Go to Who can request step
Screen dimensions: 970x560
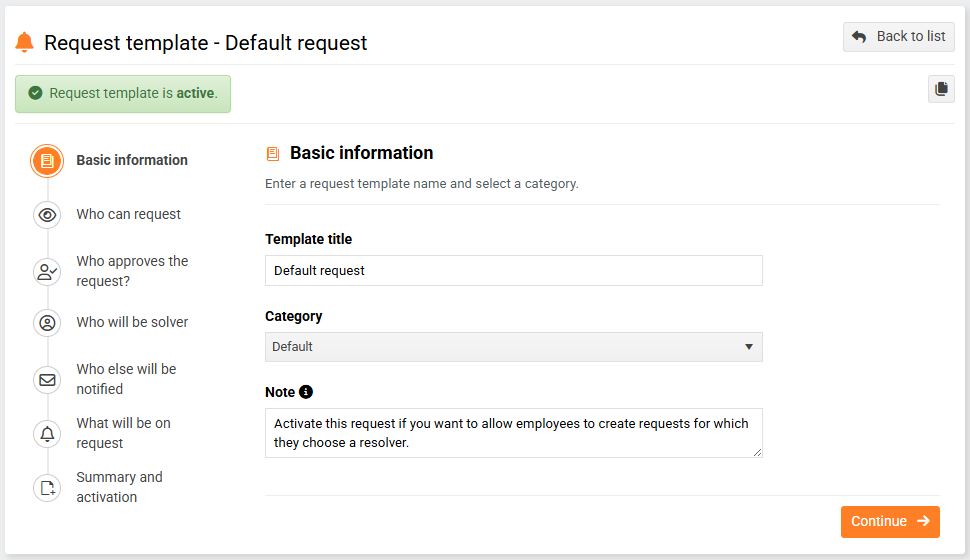(129, 214)
